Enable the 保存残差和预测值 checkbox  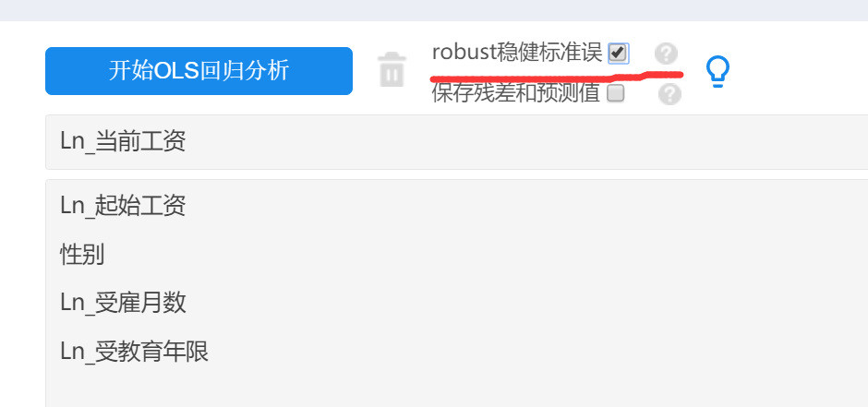click(616, 93)
